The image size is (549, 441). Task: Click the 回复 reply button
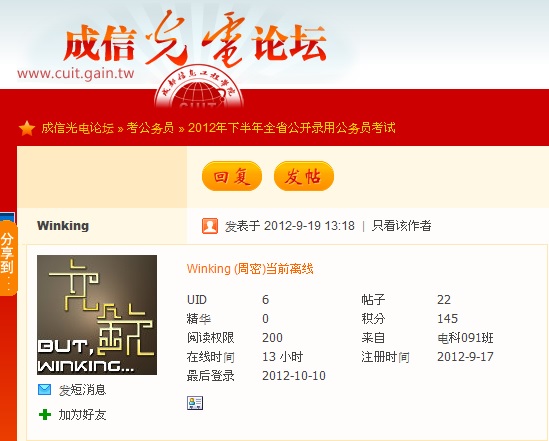(232, 176)
